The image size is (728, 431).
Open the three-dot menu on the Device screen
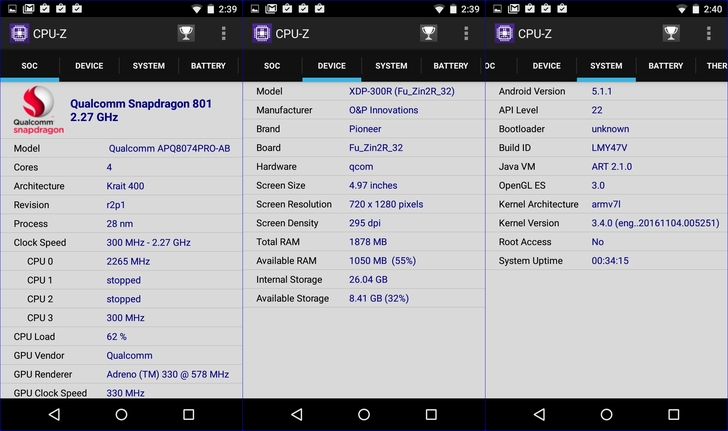pyautogui.click(x=466, y=33)
